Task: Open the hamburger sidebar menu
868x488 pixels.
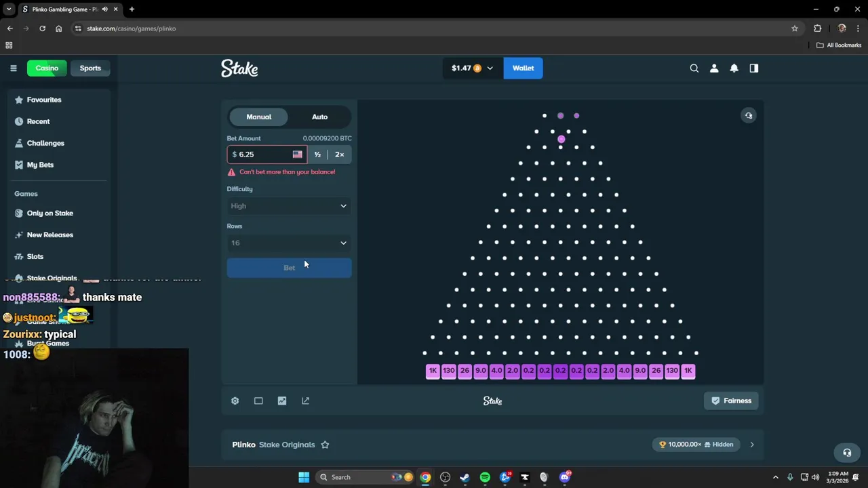Action: [x=13, y=68]
